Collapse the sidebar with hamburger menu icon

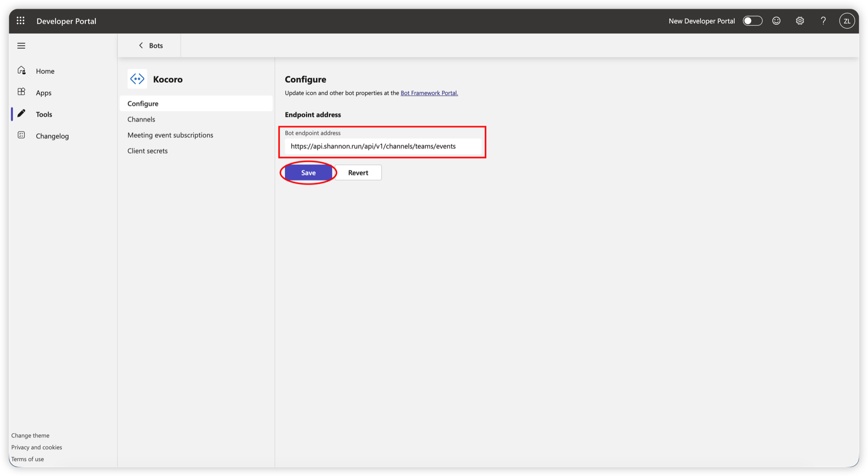[x=21, y=46]
